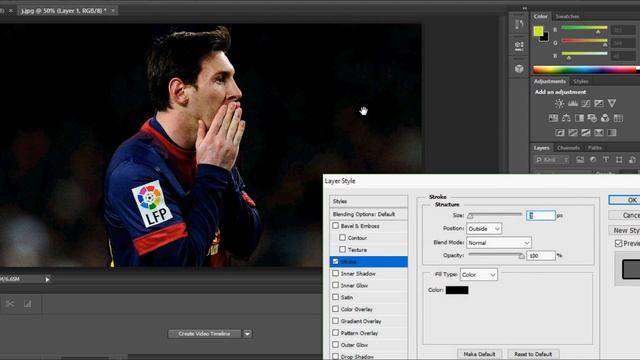This screenshot has height=360, width=640.
Task: Enable the Satin checkbox
Action: point(336,297)
